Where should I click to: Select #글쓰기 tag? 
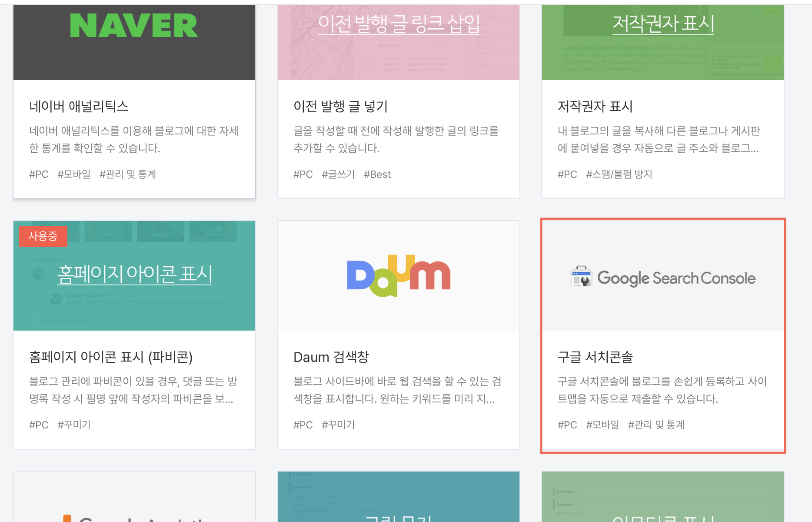338,174
